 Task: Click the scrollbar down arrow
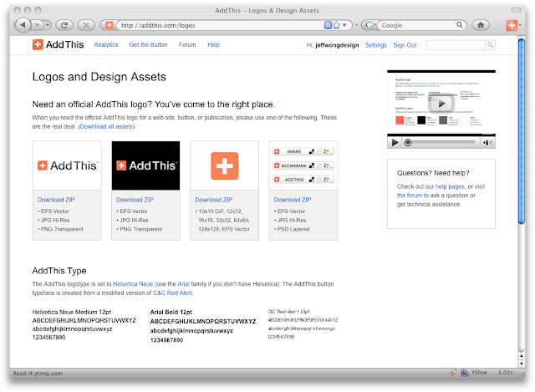[x=522, y=364]
